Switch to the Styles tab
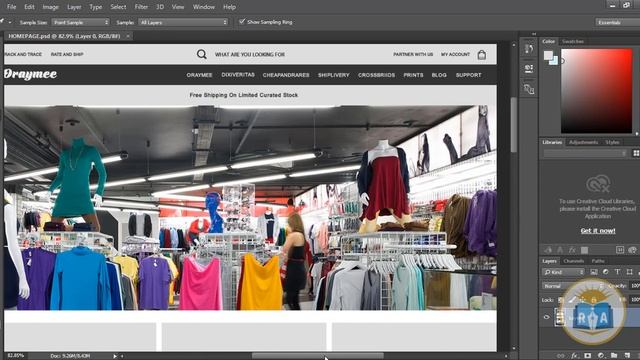Screen dimensions: 640x360 coord(612,142)
